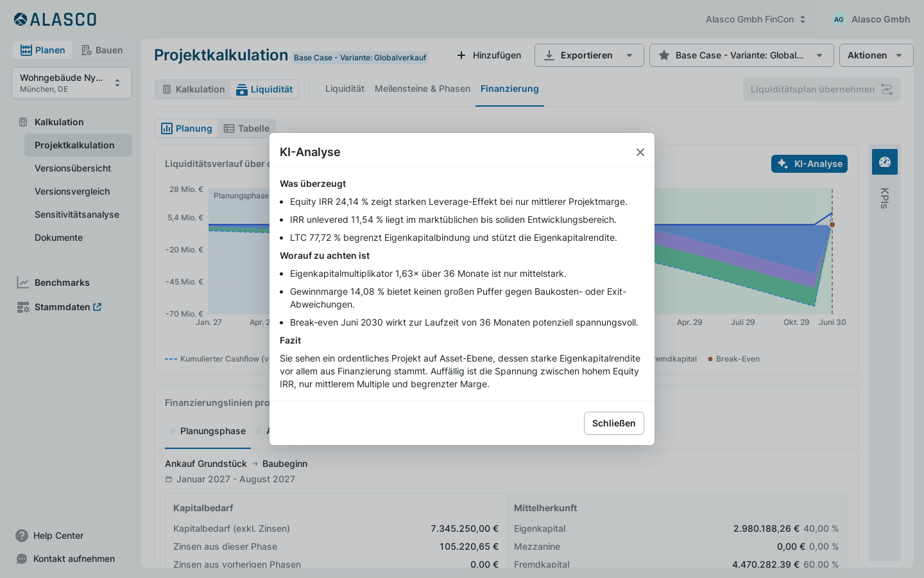Click the Benchmarks chart icon
The height and width of the screenshot is (578, 924).
[x=23, y=283]
